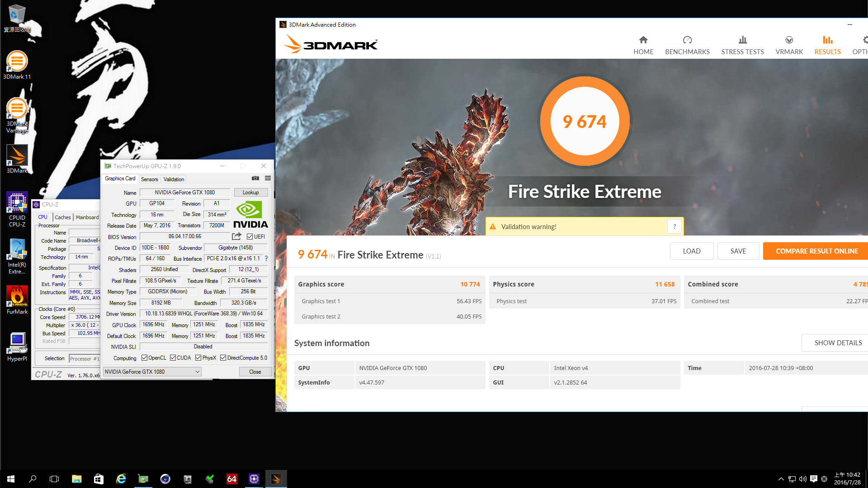Click the bus interface question mark in GPU-Z
868x488 pixels.
click(x=266, y=258)
